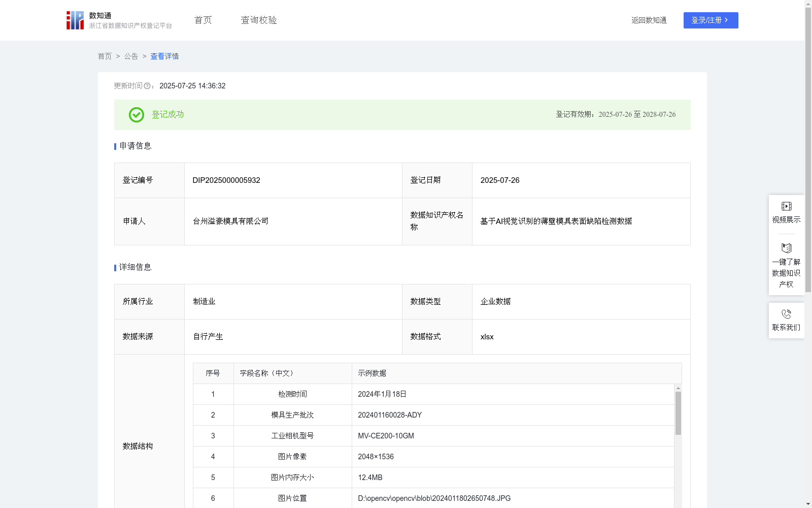This screenshot has width=812, height=508.
Task: Click the 数据知识产权名称 label cell
Action: (x=437, y=221)
